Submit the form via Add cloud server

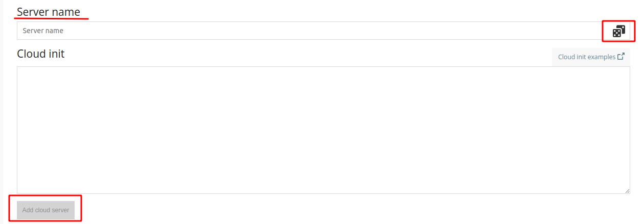(x=45, y=210)
